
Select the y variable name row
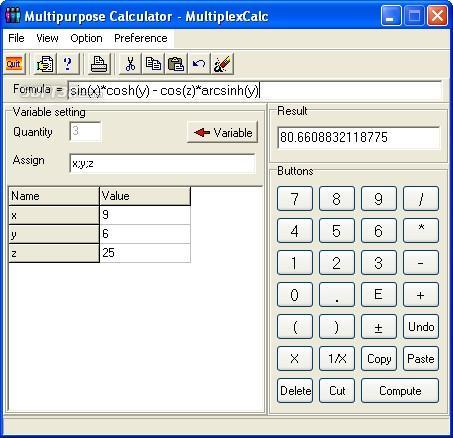[54, 234]
